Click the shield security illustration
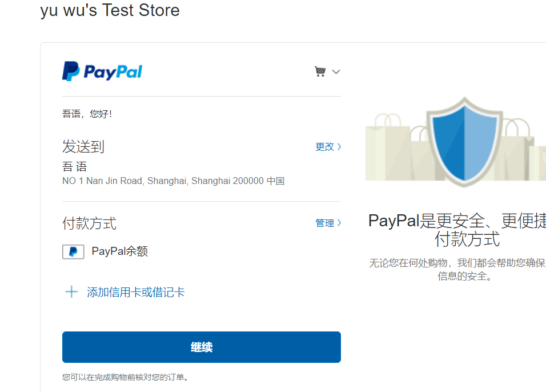The width and height of the screenshot is (546, 392). click(464, 142)
